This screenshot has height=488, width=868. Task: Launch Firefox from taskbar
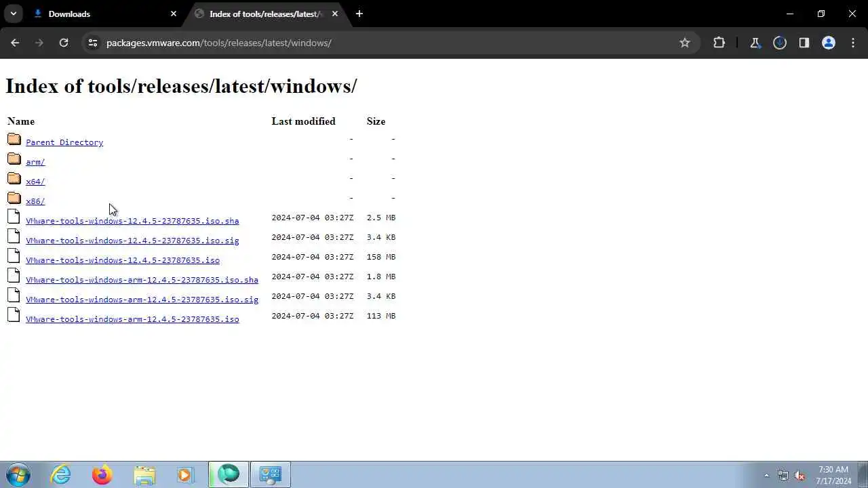point(102,474)
